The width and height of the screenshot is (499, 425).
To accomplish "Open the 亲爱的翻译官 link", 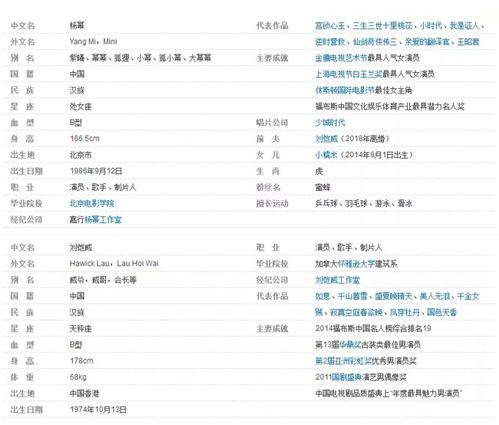I will pos(427,42).
